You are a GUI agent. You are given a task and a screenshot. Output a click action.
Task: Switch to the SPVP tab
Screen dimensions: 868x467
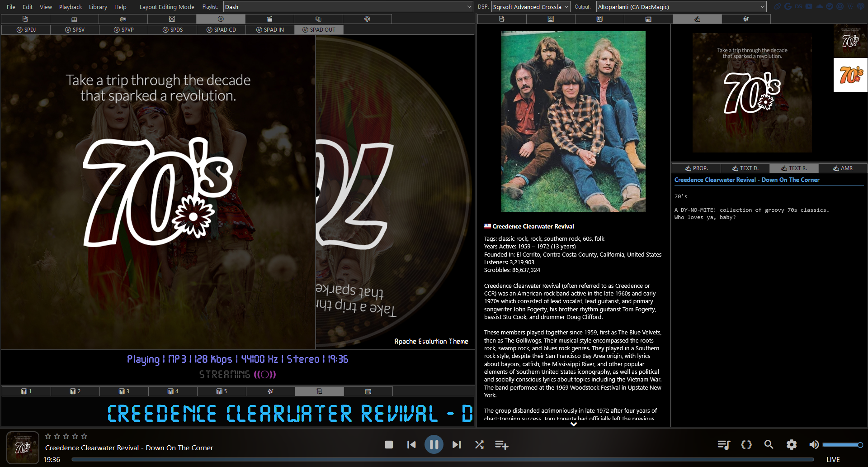[x=123, y=29]
